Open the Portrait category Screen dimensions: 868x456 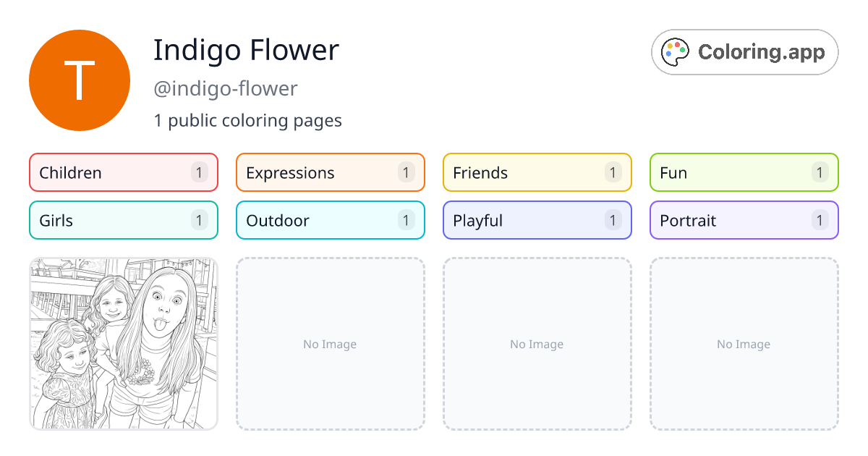(x=744, y=220)
